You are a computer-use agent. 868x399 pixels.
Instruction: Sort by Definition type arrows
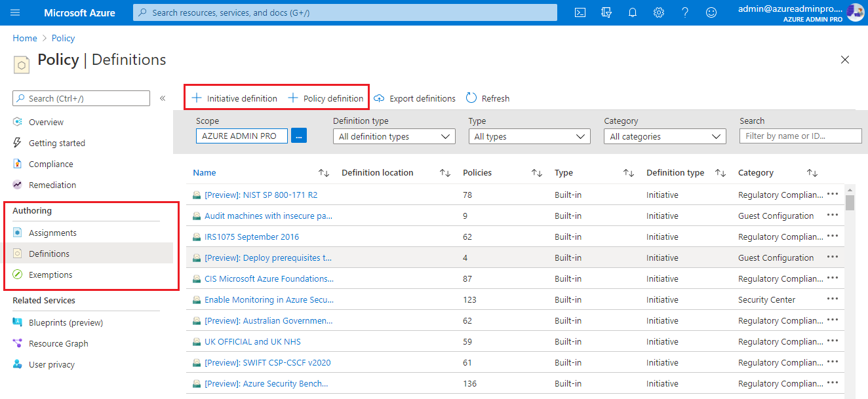[x=720, y=173]
